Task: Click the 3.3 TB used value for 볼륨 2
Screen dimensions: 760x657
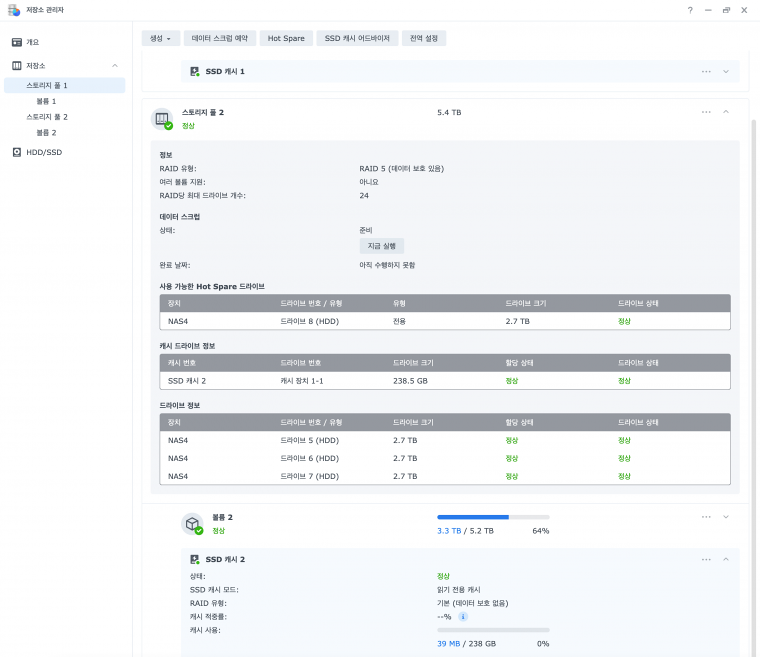Action: (x=449, y=531)
